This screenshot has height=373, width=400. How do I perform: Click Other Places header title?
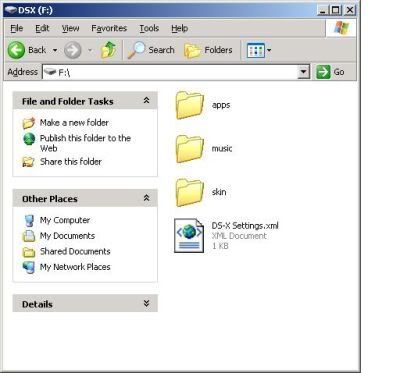tap(50, 199)
